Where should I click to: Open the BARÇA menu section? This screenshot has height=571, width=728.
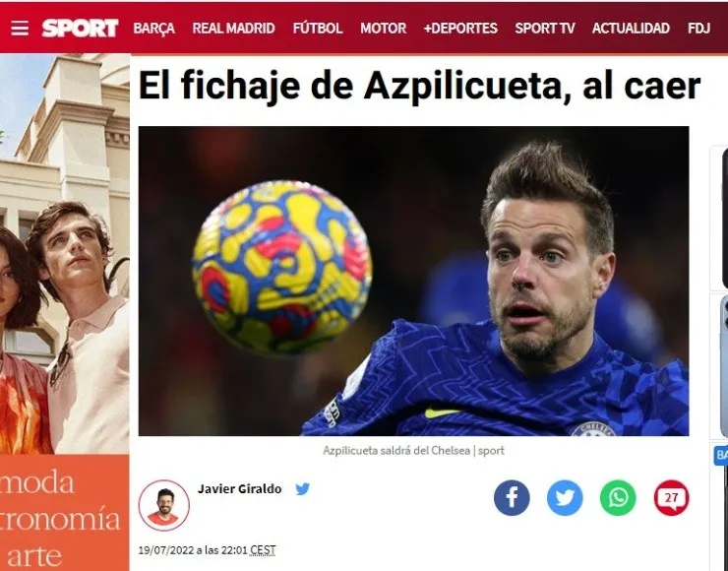click(x=154, y=29)
